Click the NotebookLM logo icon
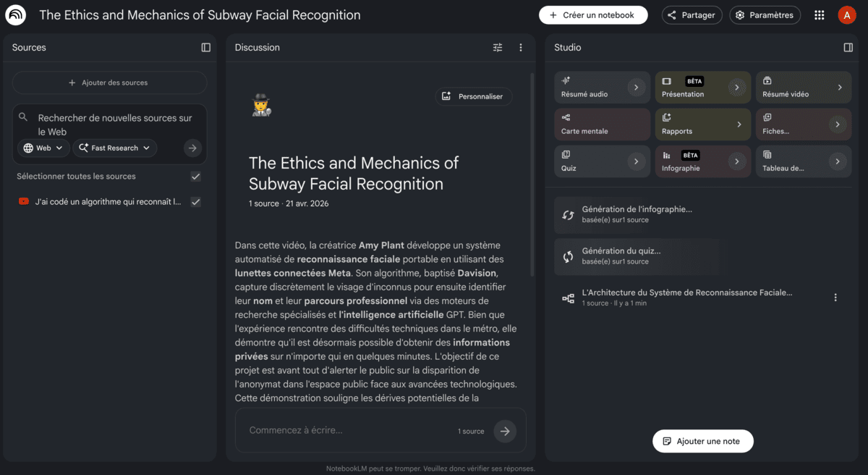 pos(15,15)
